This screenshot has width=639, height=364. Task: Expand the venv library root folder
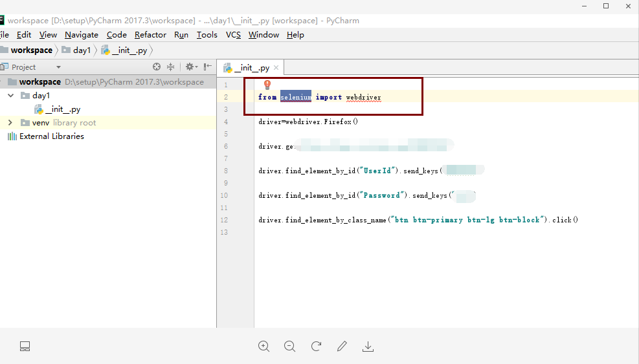click(x=10, y=123)
